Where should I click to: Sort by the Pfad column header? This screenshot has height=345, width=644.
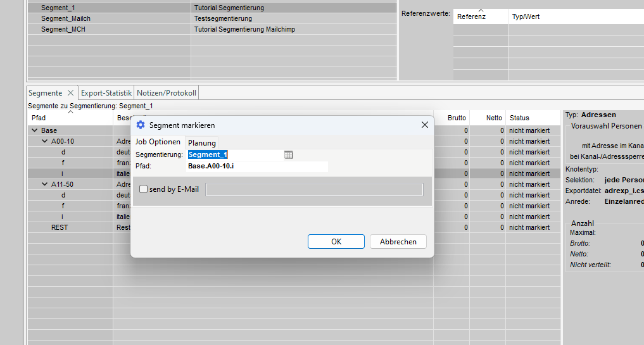click(x=39, y=118)
